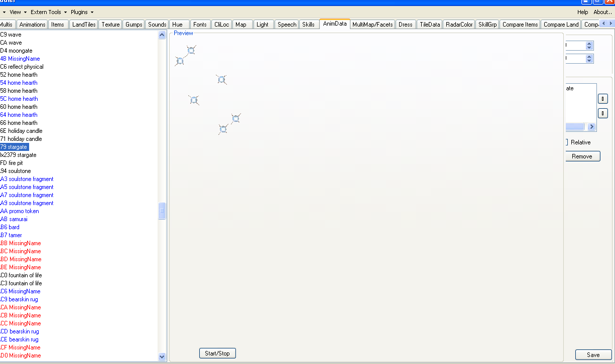The height and width of the screenshot is (364, 615).
Task: Click the lower small button beside frame list
Action: 603,113
